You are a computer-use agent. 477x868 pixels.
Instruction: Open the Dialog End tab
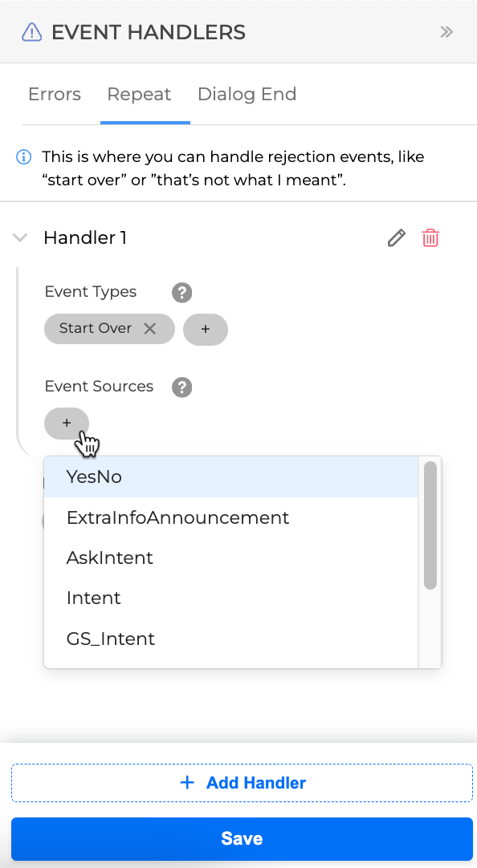[247, 94]
